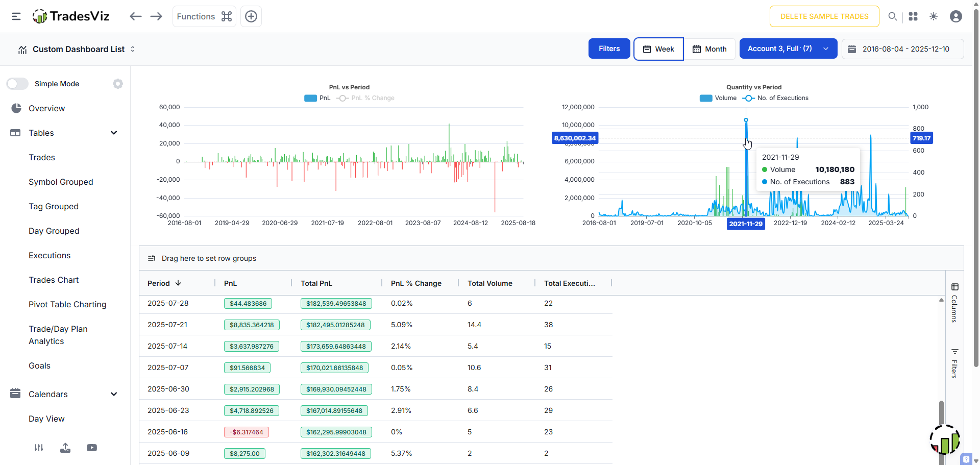980x465 pixels.
Task: Click overview pie chart icon
Action: [x=16, y=108]
